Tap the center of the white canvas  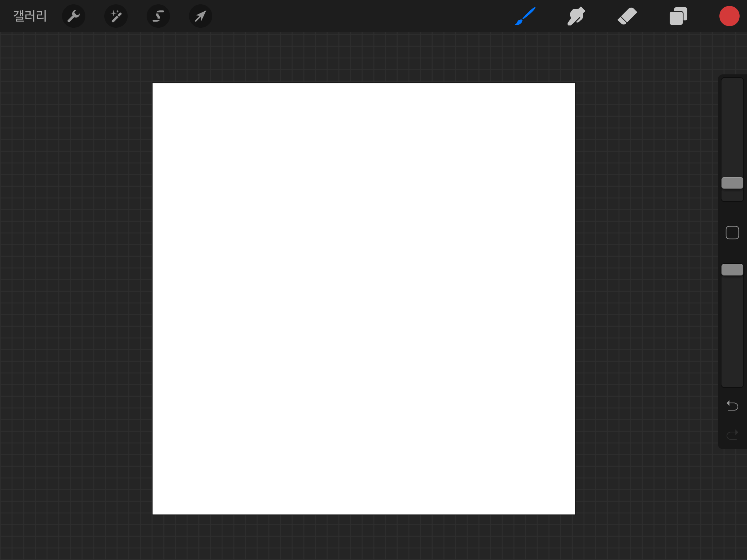click(x=363, y=299)
